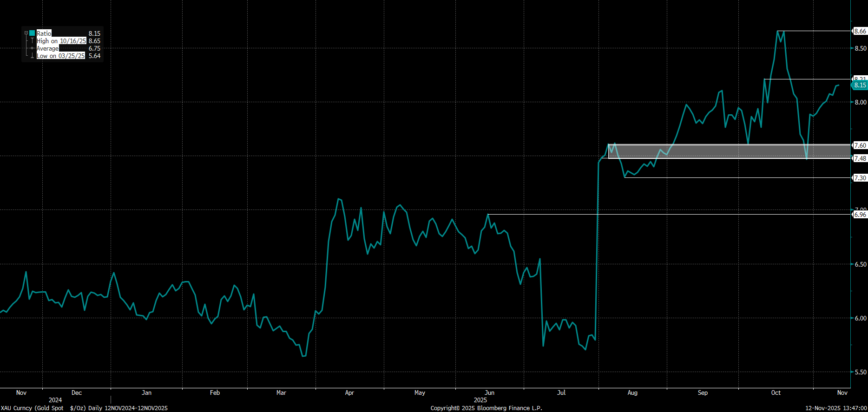868x412 pixels.
Task: Select the High on 10/16/25 legend entry
Action: (x=61, y=41)
